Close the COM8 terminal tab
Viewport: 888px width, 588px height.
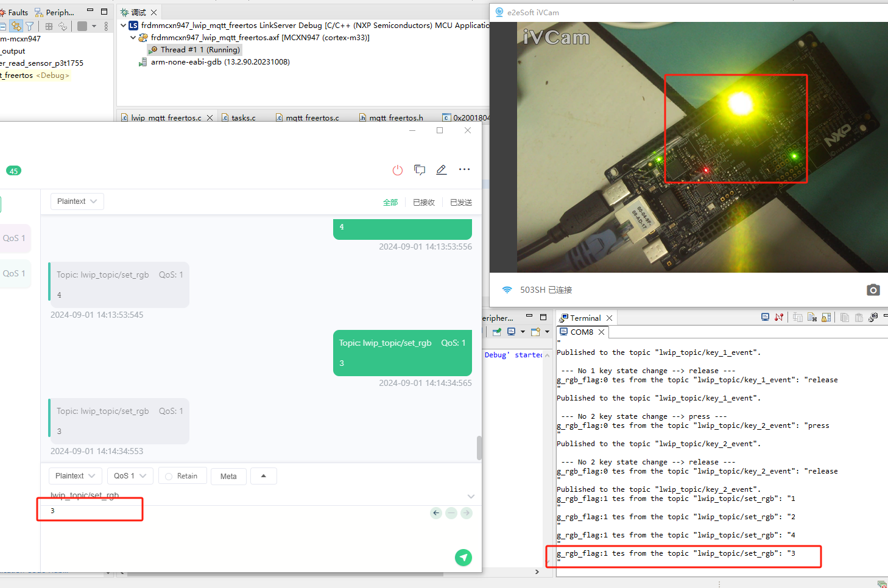tap(601, 332)
